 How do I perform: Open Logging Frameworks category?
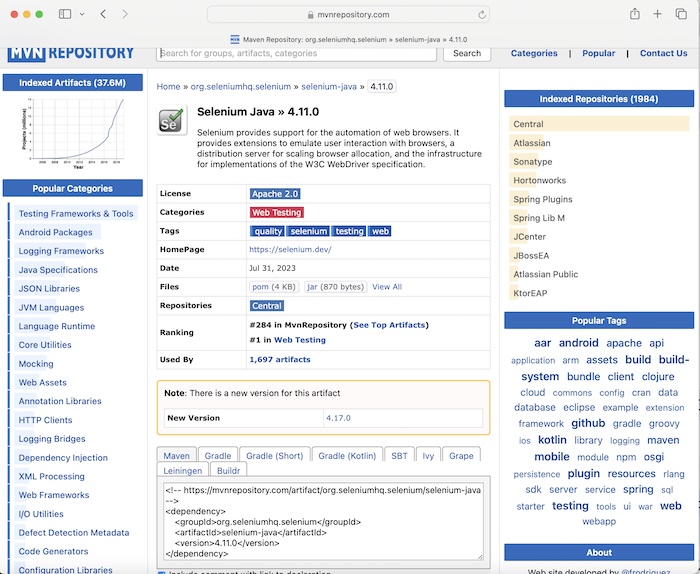(x=61, y=251)
